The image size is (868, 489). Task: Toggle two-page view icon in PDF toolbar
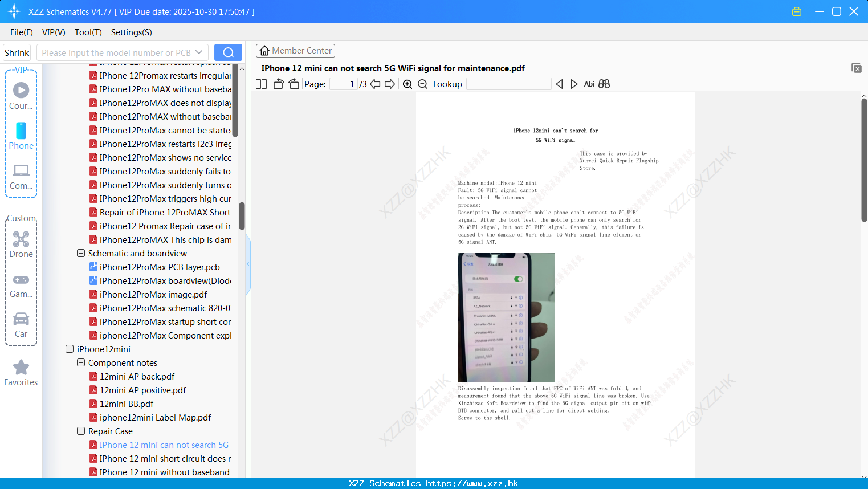pos(261,84)
